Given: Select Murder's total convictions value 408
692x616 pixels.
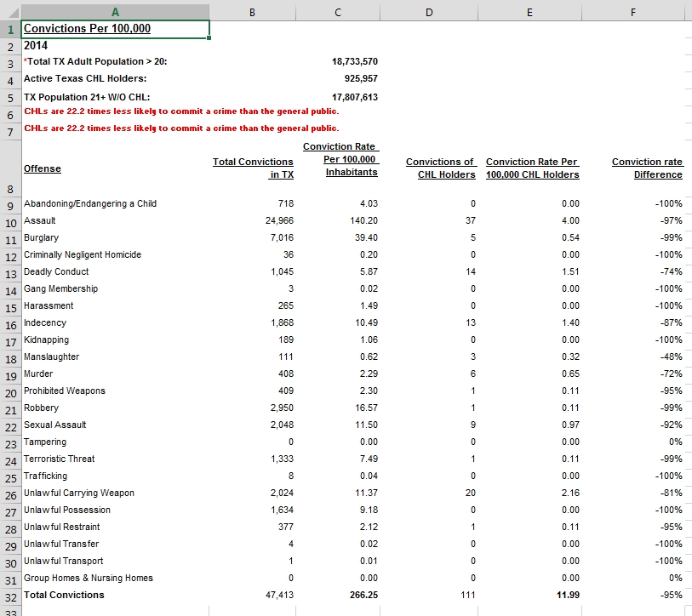Looking at the screenshot, I should (x=284, y=374).
